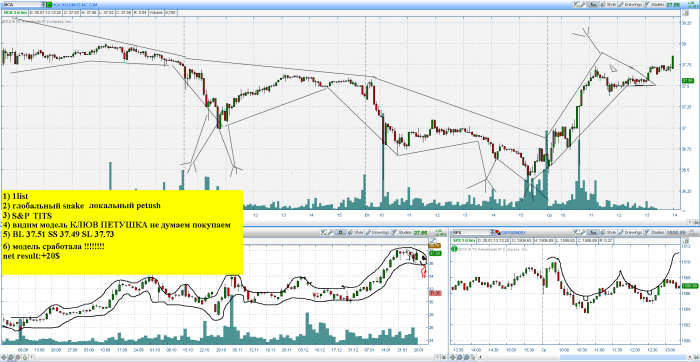Expand the SPX symbol dropdown arrow

(x=492, y=233)
